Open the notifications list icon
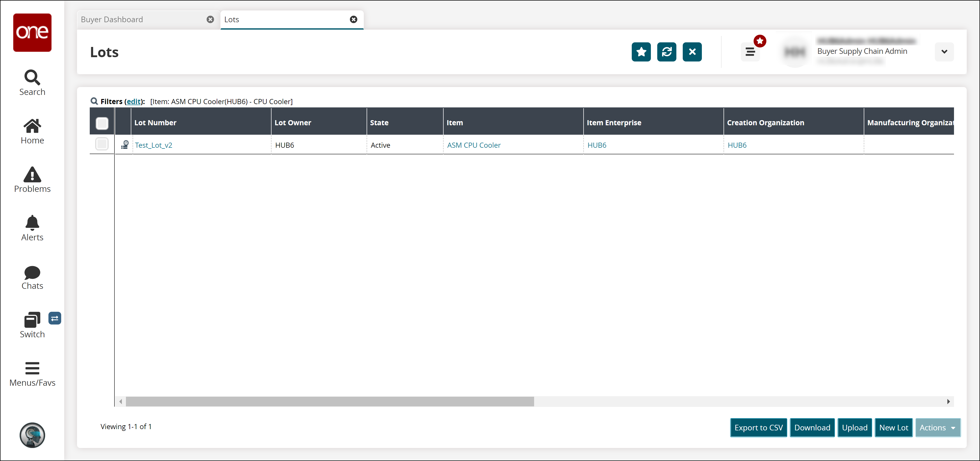 (x=750, y=52)
